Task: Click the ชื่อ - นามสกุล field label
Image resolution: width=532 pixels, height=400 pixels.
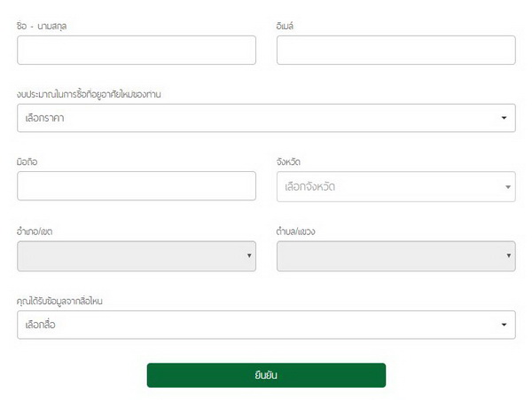Action: click(x=43, y=26)
